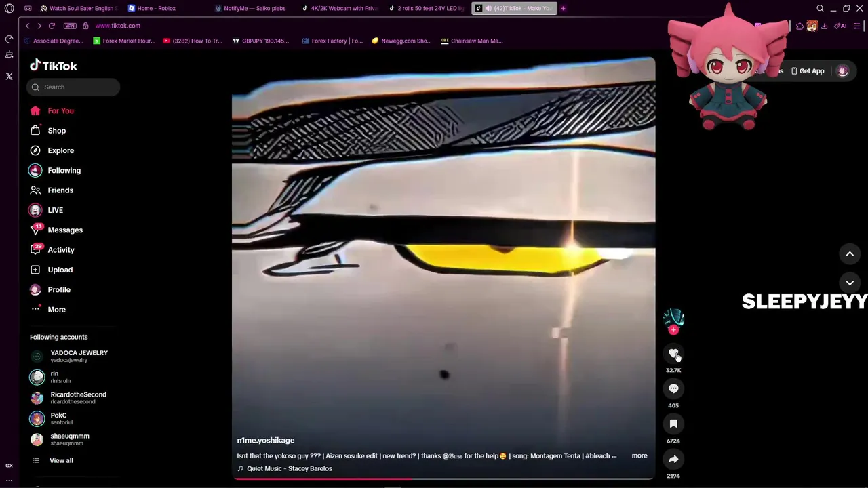The height and width of the screenshot is (488, 868).
Task: Open a new browser tab
Action: [563, 8]
